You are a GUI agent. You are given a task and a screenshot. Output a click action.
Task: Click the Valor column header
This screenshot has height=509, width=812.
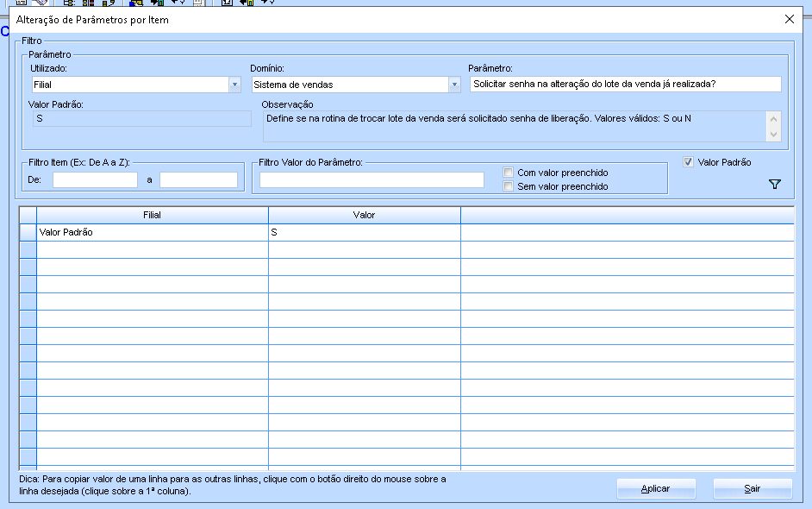[x=364, y=215]
